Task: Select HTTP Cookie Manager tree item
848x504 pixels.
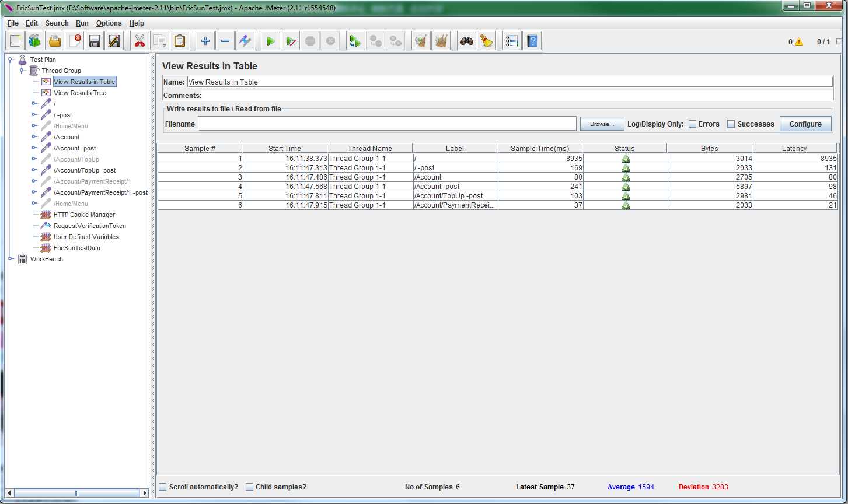Action: [x=84, y=215]
